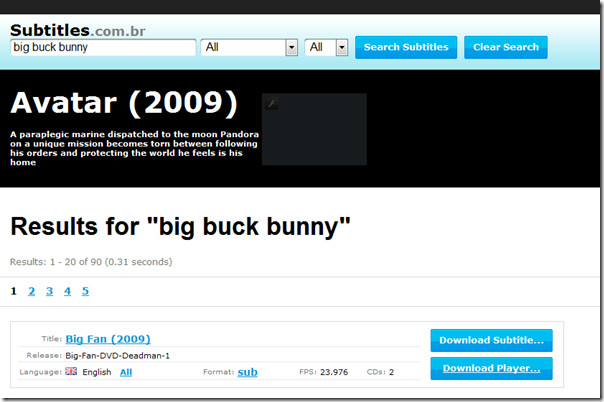Go to results page 3
This screenshot has width=604, height=402.
[50, 291]
